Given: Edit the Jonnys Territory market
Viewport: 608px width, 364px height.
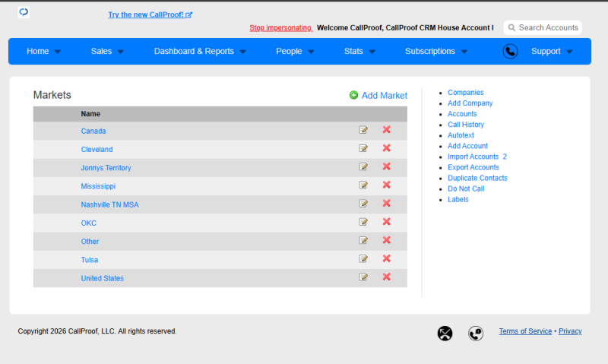Looking at the screenshot, I should [x=363, y=166].
